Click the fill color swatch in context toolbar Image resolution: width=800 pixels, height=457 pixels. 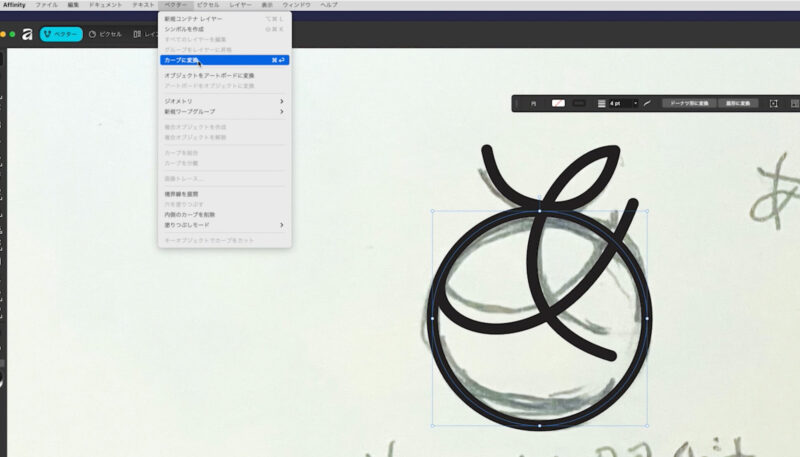(558, 103)
